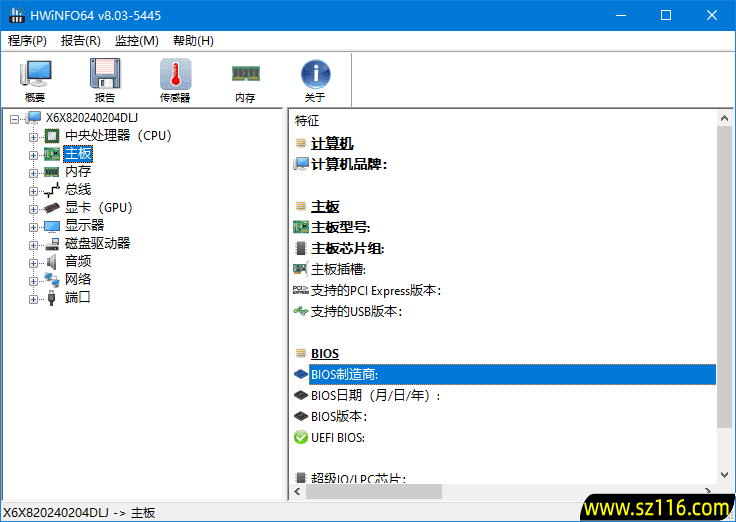Click the horizontal scrollbar thumb in details pane
736x522 pixels.
[374, 491]
